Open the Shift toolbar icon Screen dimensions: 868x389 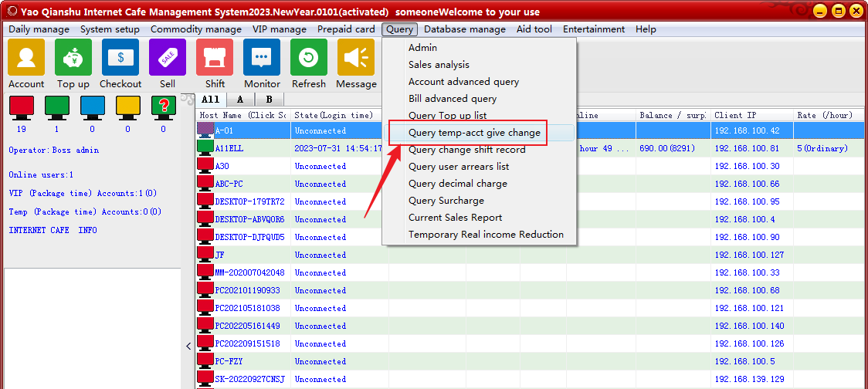pyautogui.click(x=215, y=58)
